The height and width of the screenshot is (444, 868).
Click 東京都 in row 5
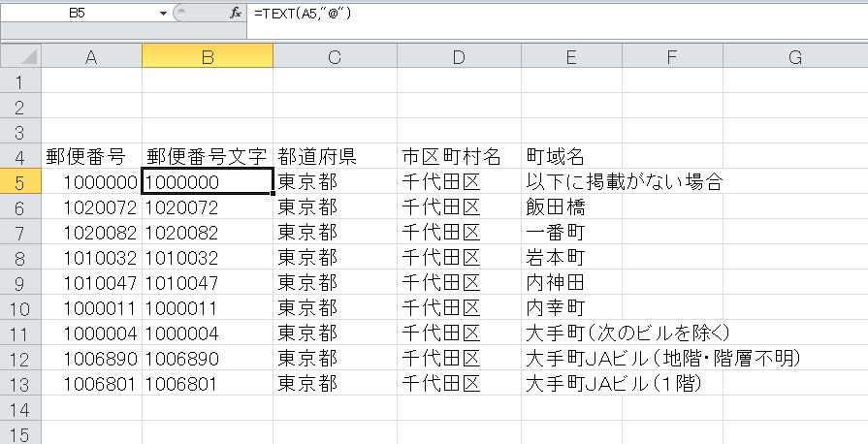point(335,181)
